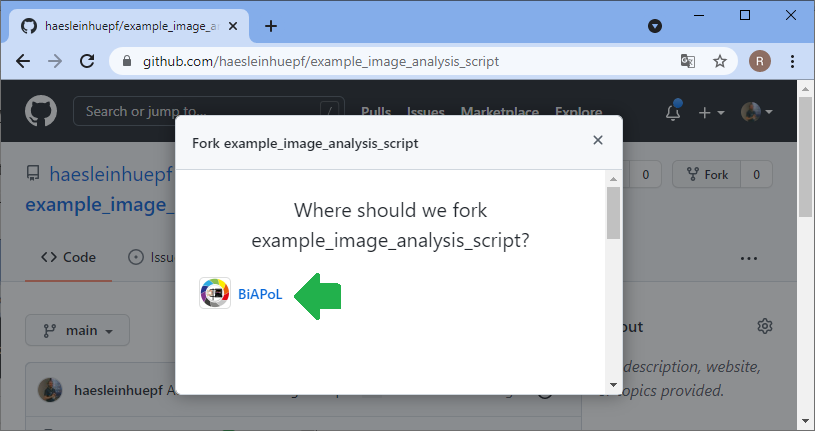Switch to the Code tab
The width and height of the screenshot is (815, 431).
(x=68, y=257)
